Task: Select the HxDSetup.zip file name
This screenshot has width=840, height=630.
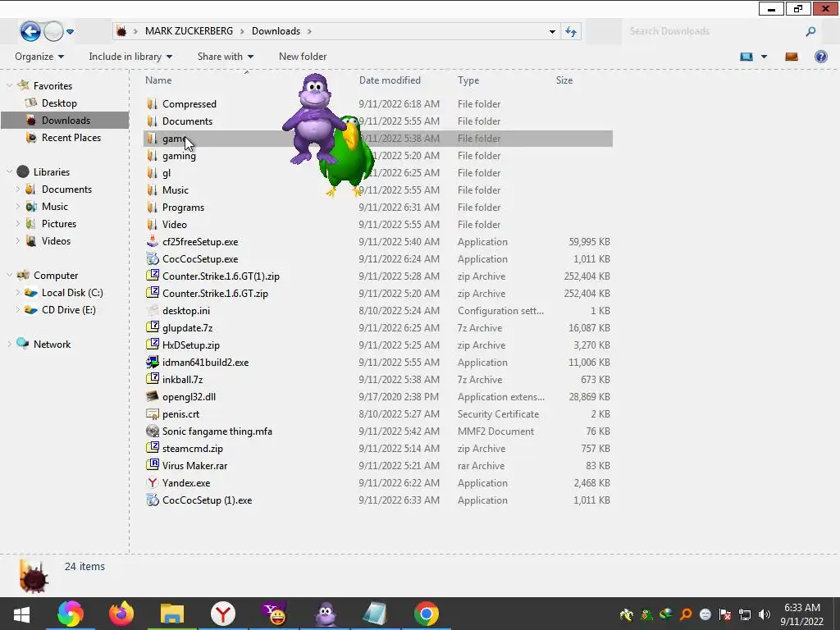Action: pos(190,345)
